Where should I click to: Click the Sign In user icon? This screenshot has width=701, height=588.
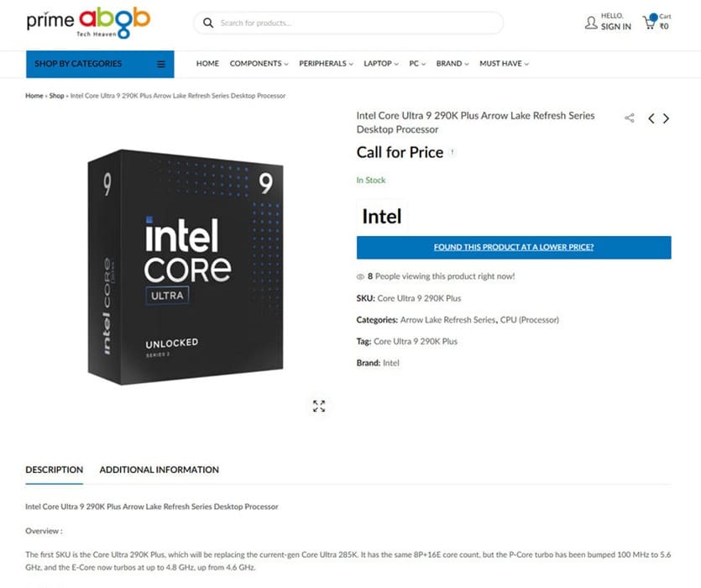[592, 23]
